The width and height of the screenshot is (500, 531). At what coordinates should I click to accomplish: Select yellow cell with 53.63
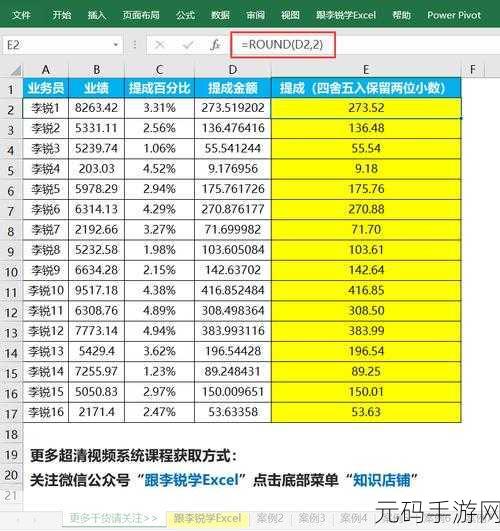366,412
